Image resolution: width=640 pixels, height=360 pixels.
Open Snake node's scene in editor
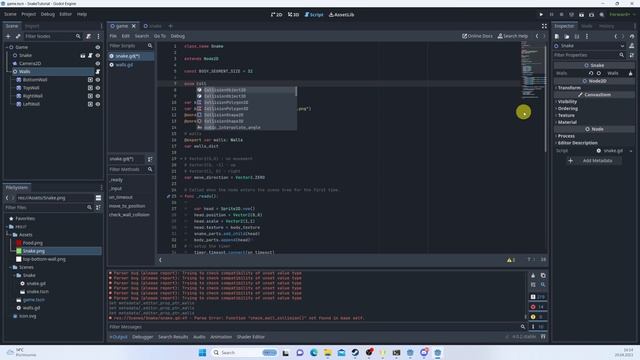(83, 56)
